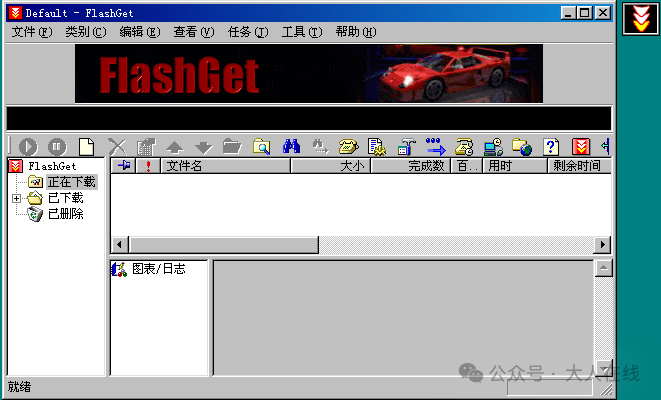Sort by the 百.. percent column header
The image size is (661, 400).
coord(467,165)
